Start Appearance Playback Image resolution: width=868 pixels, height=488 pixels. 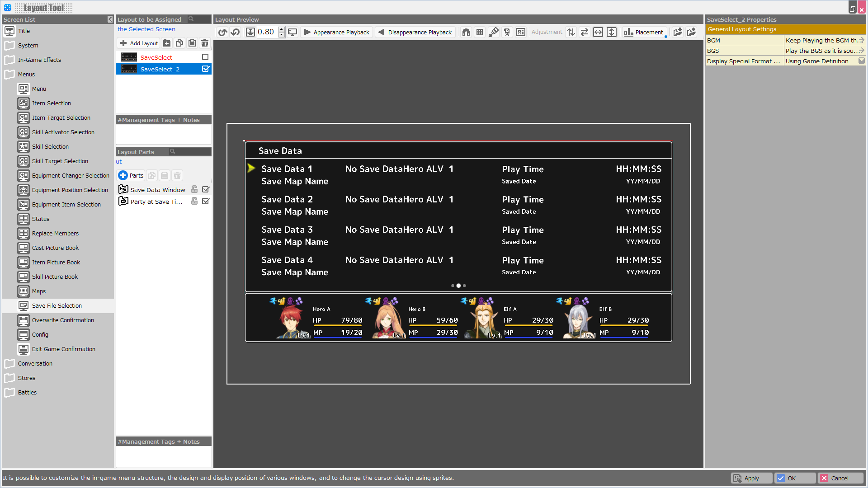point(337,32)
